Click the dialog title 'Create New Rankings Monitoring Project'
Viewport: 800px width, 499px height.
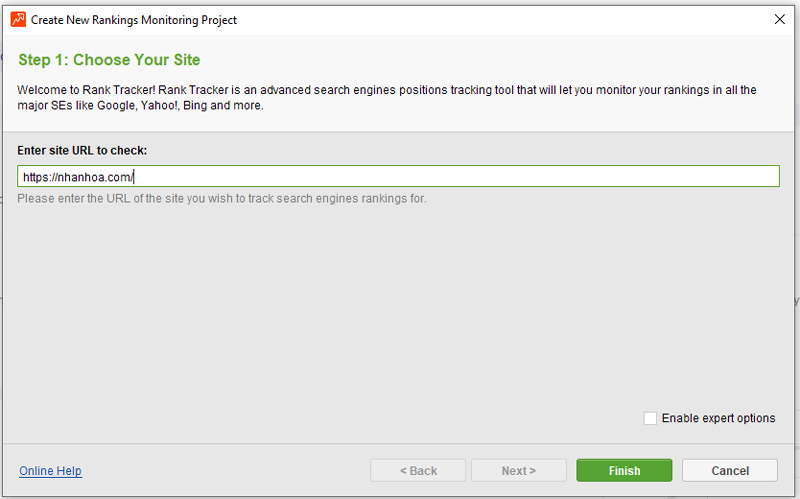click(134, 20)
